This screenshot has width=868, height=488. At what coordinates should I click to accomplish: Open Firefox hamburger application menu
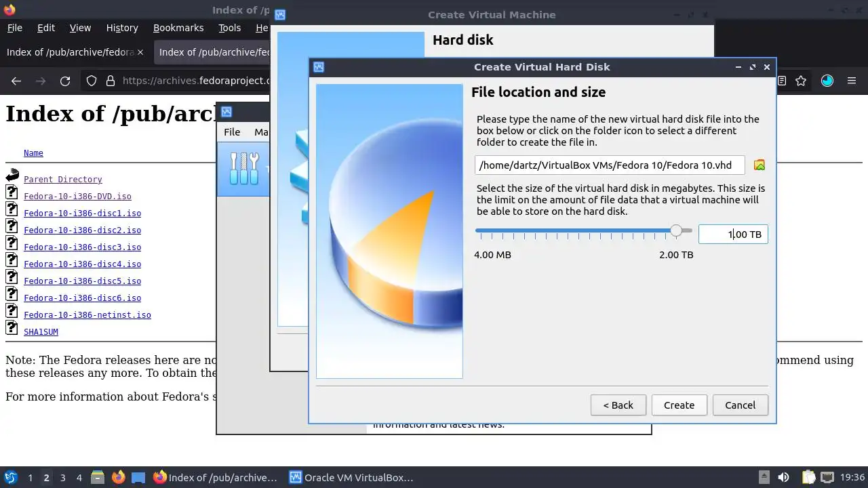[852, 81]
